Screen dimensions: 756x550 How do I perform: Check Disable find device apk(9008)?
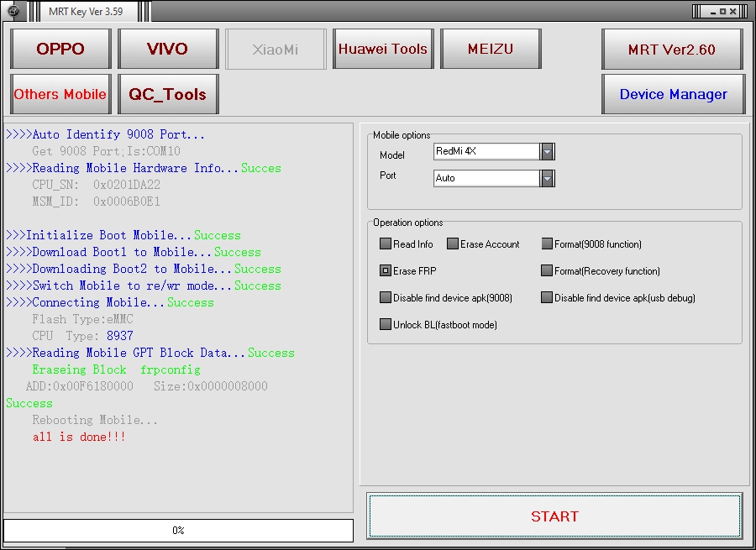[x=385, y=297]
